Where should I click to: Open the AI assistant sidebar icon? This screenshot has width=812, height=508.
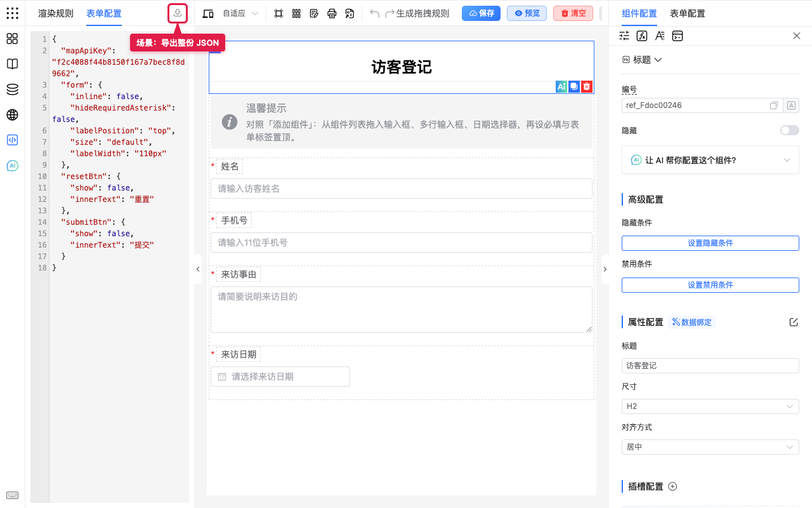(x=12, y=166)
